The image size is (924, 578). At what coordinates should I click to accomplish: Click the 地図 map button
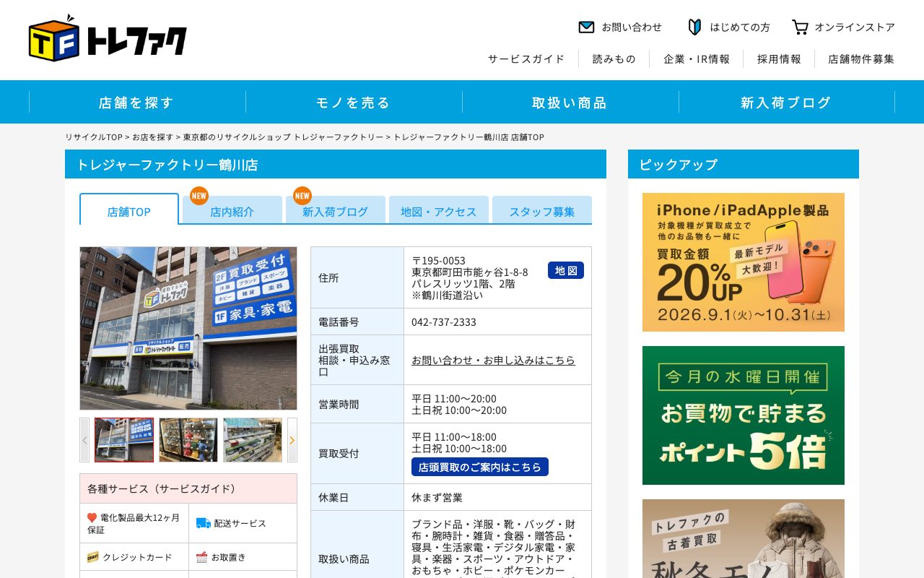point(566,270)
